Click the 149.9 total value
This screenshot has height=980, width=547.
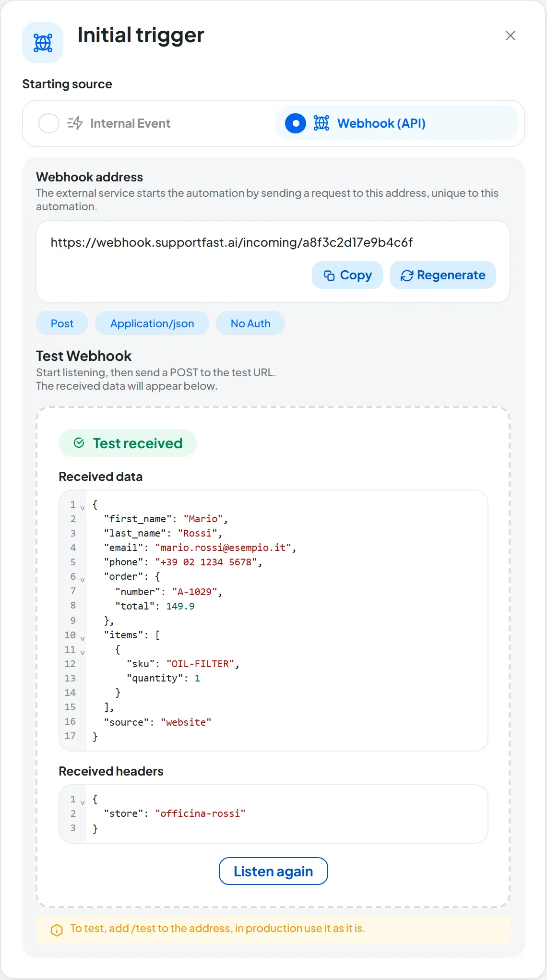180,606
